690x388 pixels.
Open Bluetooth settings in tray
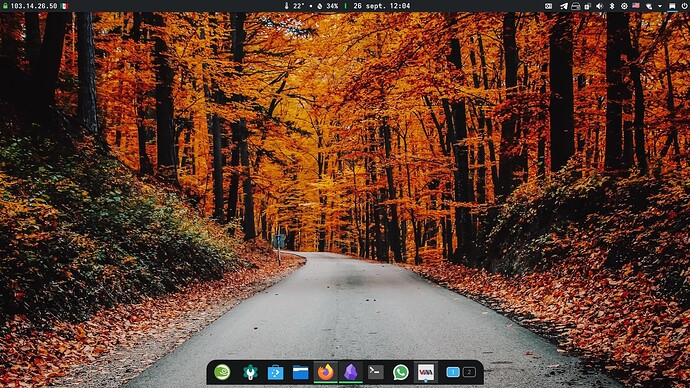(612, 6)
